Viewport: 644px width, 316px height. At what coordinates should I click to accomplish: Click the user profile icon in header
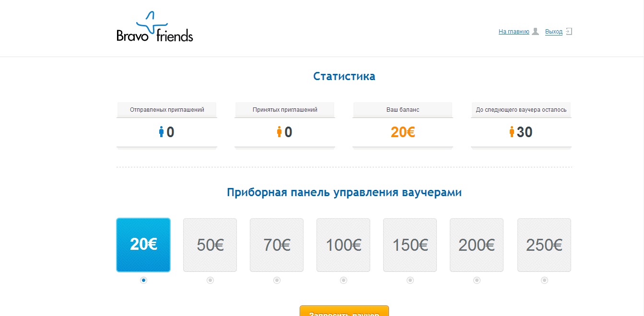click(x=536, y=32)
